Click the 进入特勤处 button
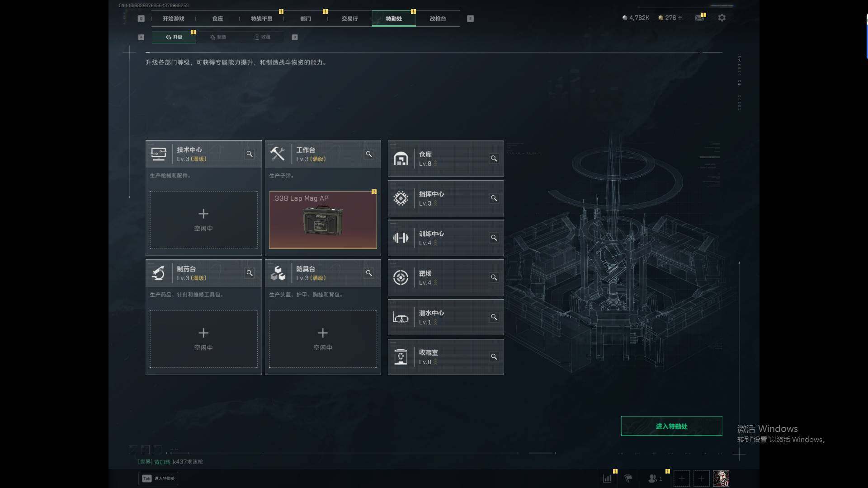This screenshot has height=488, width=868. click(671, 426)
